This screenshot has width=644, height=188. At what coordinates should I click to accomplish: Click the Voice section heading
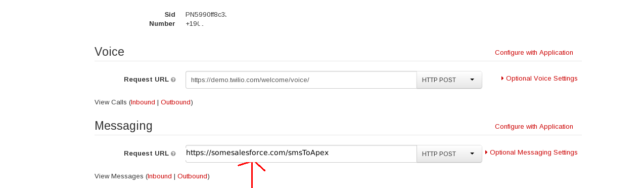coord(109,52)
